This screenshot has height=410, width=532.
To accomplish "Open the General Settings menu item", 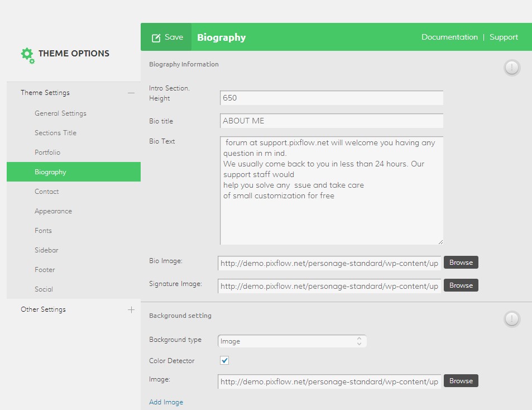I will point(60,113).
